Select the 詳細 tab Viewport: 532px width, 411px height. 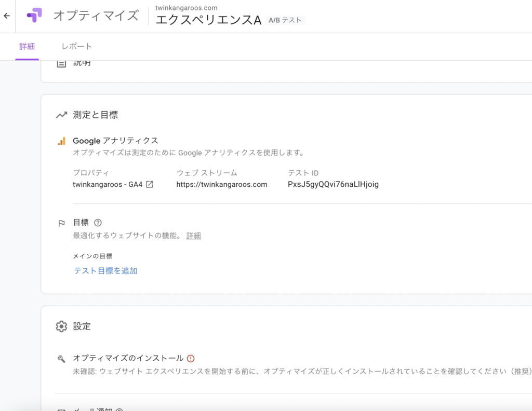pyautogui.click(x=27, y=46)
